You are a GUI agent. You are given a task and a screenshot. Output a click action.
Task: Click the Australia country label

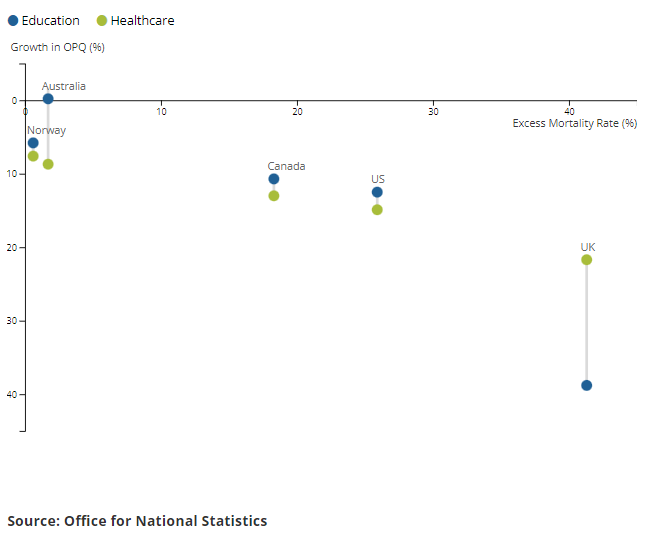[x=64, y=86]
